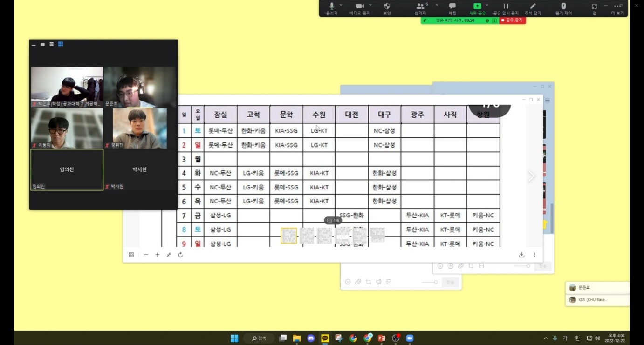The image size is (644, 345).
Task: Click the taskbar search box
Action: click(x=259, y=338)
